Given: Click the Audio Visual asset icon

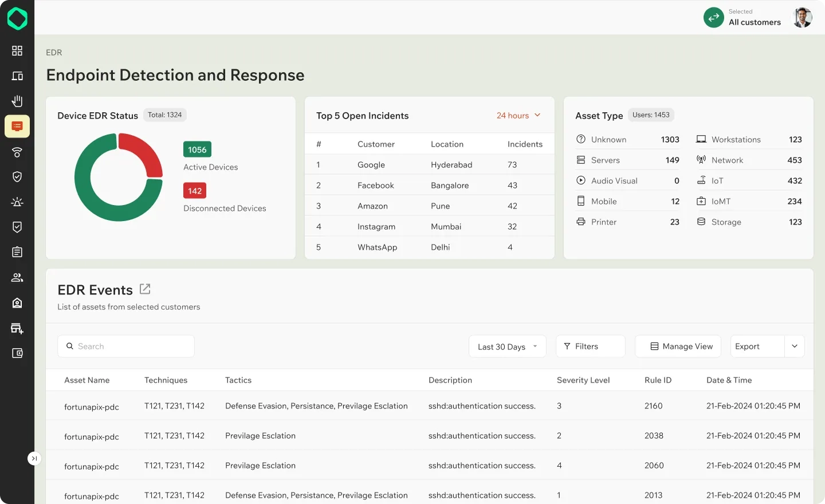Looking at the screenshot, I should click(x=581, y=180).
